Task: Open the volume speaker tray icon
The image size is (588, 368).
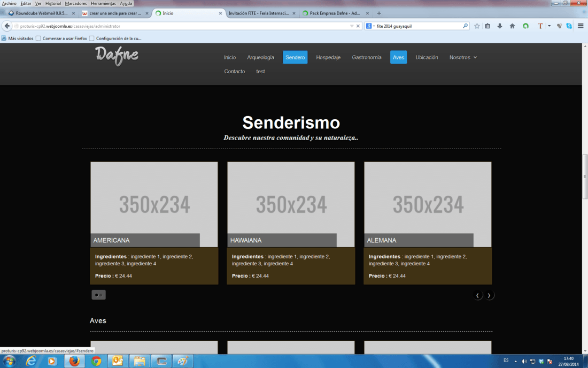Action: point(524,361)
